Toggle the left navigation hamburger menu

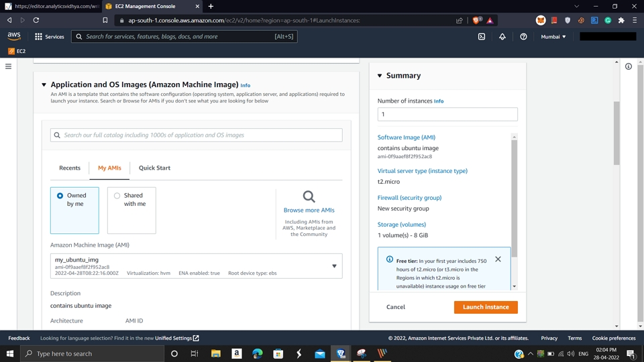[8, 66]
